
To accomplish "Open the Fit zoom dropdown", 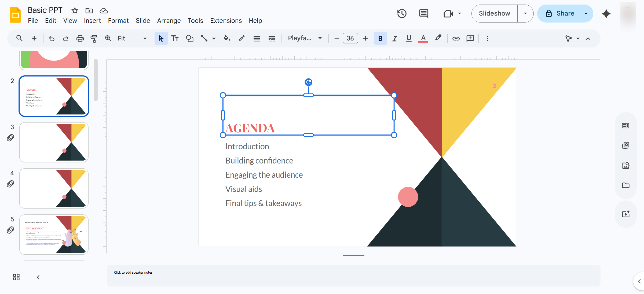I will [x=132, y=38].
